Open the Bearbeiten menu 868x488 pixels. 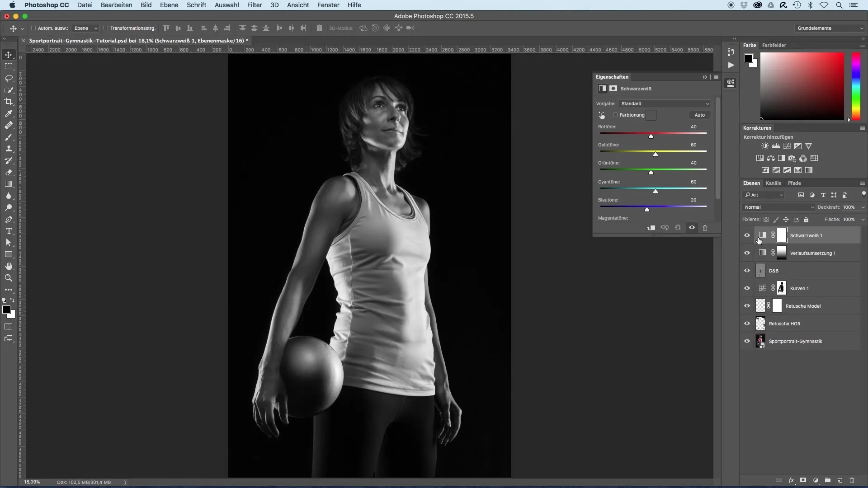pos(117,5)
